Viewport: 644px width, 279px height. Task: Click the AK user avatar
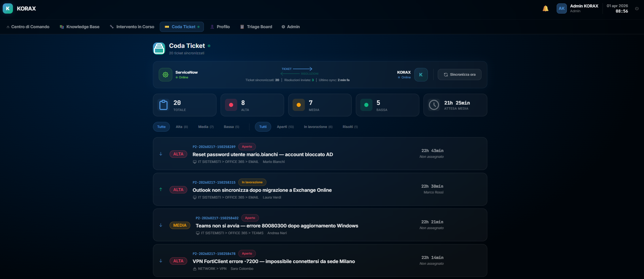(562, 8)
